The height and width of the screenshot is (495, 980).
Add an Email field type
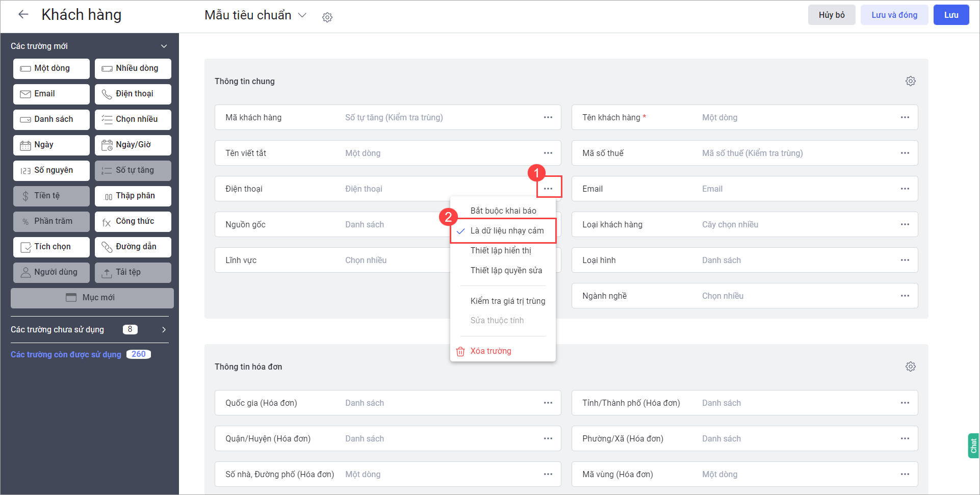[x=51, y=94]
